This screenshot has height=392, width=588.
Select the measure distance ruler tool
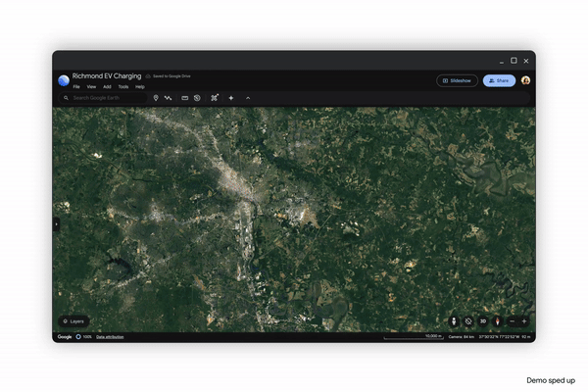pos(184,98)
